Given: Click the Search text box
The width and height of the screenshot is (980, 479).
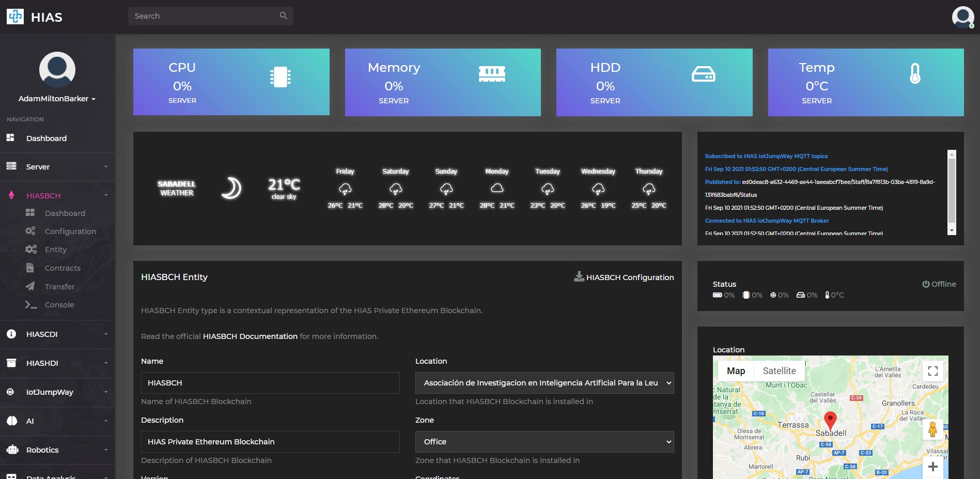Looking at the screenshot, I should click(x=210, y=16).
